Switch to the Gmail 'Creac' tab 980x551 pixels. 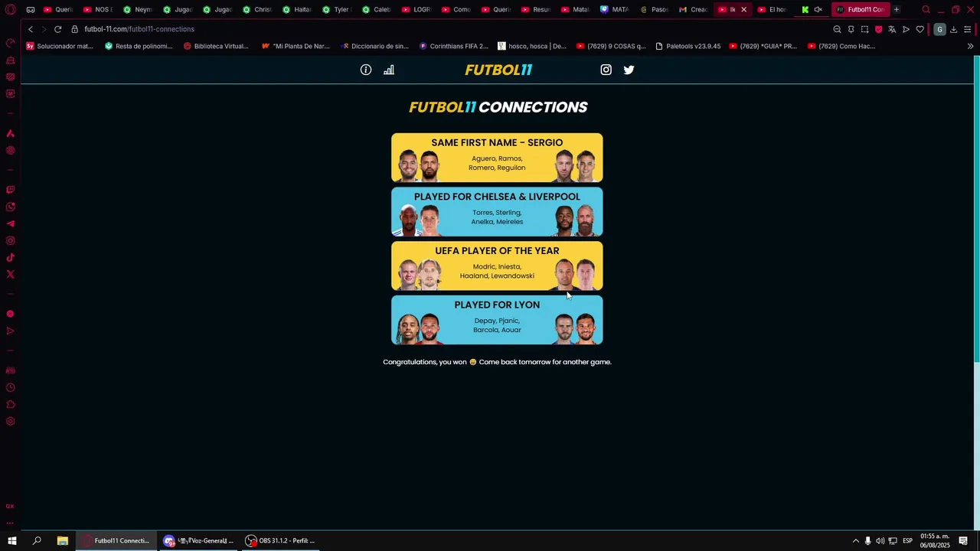(694, 10)
